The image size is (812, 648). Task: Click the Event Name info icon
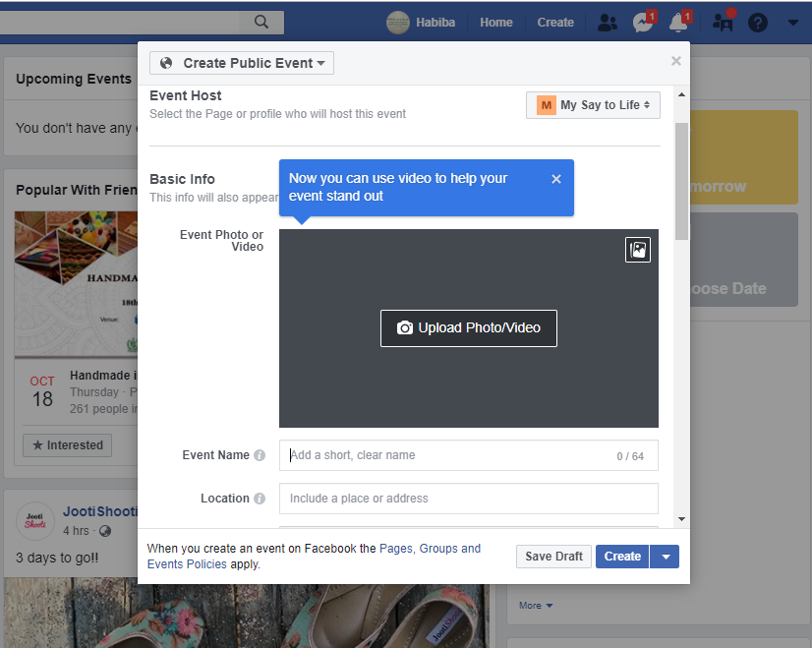coord(260,455)
